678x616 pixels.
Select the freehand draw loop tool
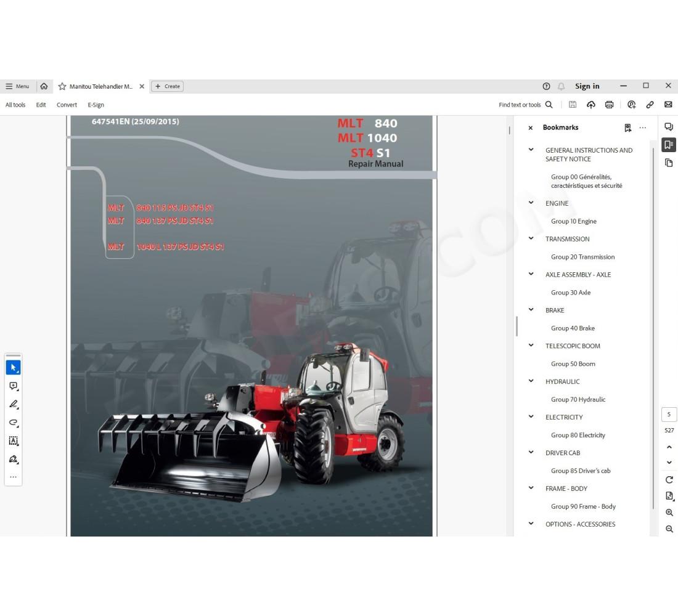point(14,423)
